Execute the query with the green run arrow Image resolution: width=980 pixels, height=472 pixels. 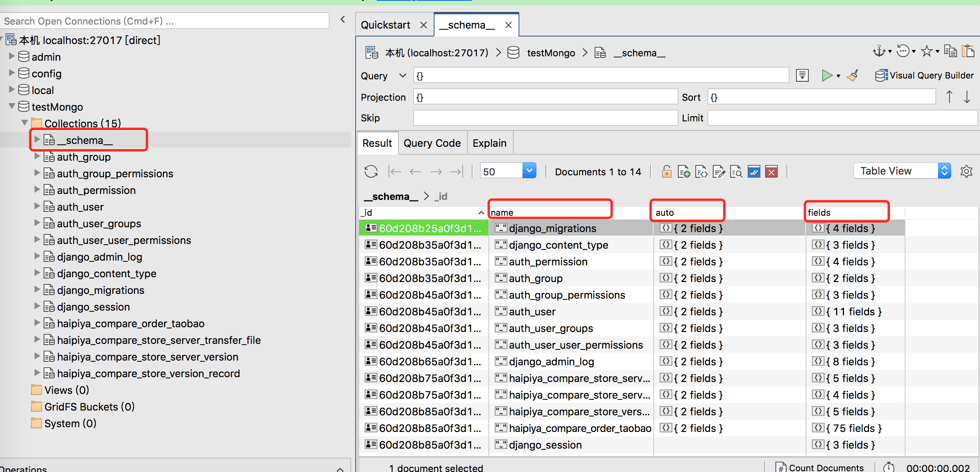point(828,75)
